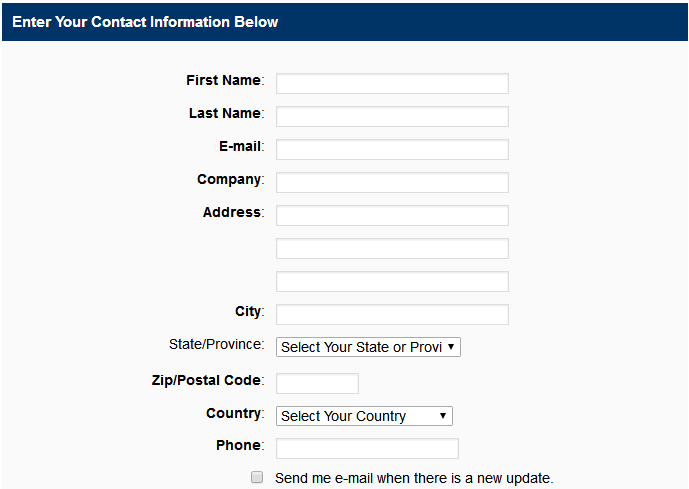Click the Country label text
Viewport: 689px width, 489px height.
pyautogui.click(x=234, y=413)
